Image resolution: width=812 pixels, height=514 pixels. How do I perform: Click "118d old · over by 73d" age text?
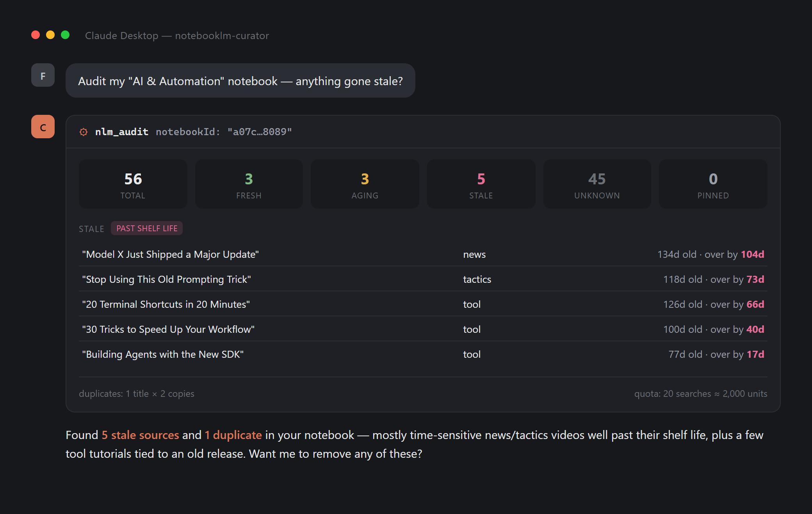coord(714,279)
